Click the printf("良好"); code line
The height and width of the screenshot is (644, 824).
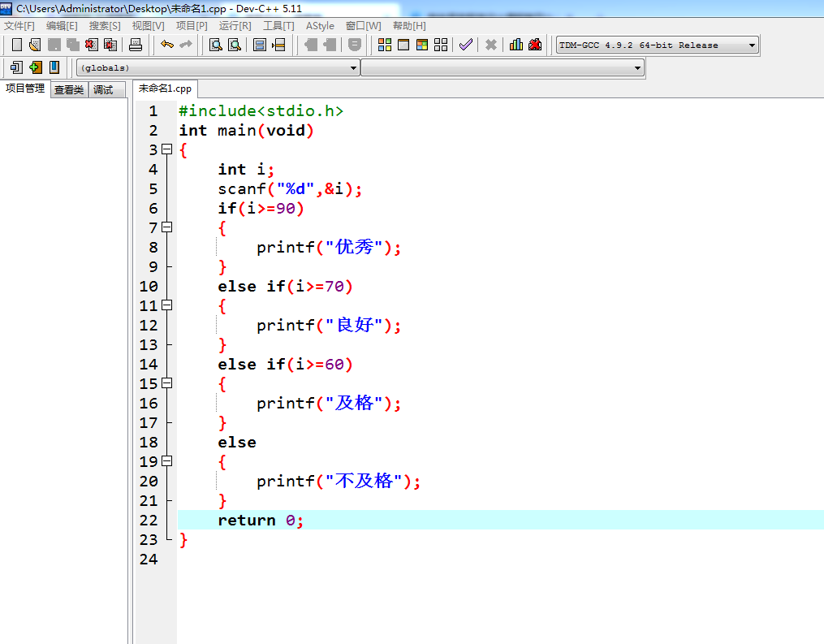[x=329, y=325]
